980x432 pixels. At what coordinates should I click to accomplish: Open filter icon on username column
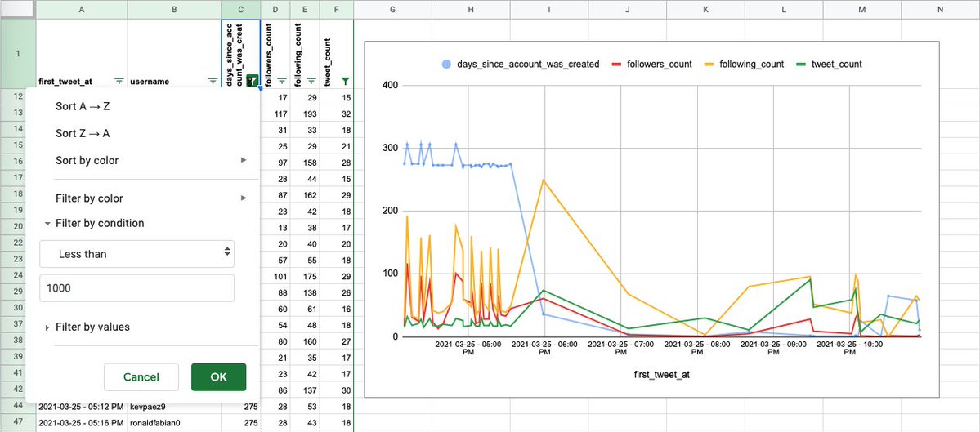pos(213,81)
